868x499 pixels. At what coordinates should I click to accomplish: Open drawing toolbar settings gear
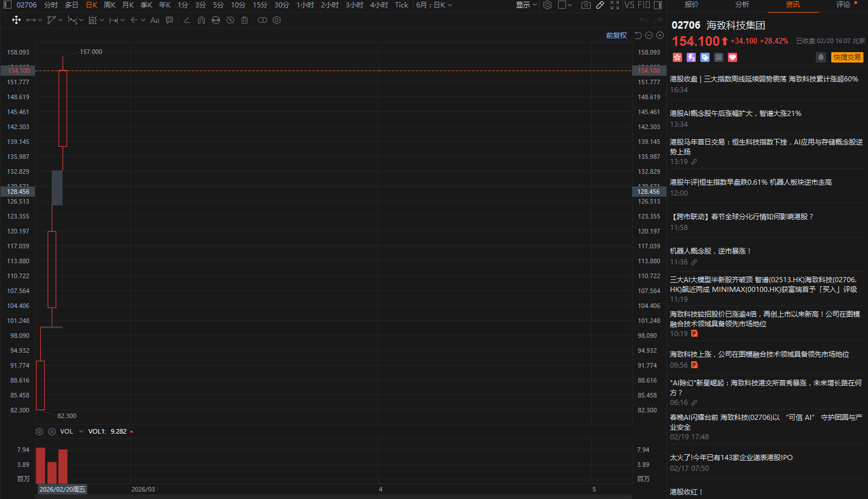pos(277,20)
